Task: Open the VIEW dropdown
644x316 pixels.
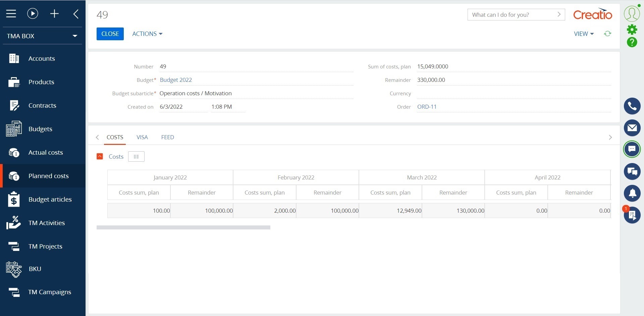Action: [x=583, y=34]
